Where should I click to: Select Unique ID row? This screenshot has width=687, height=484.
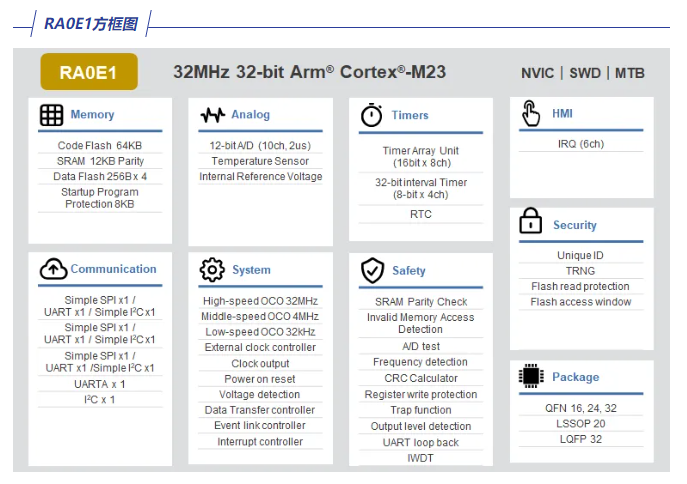[581, 255]
